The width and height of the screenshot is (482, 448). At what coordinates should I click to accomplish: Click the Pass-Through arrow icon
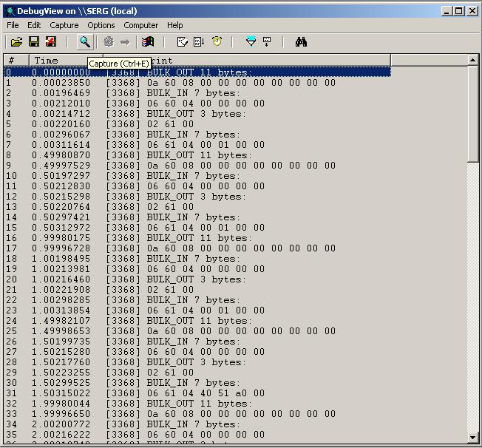click(x=125, y=42)
